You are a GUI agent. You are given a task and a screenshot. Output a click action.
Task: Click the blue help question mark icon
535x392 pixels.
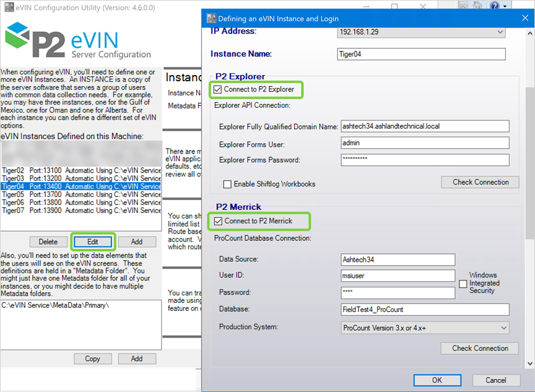(494, 6)
